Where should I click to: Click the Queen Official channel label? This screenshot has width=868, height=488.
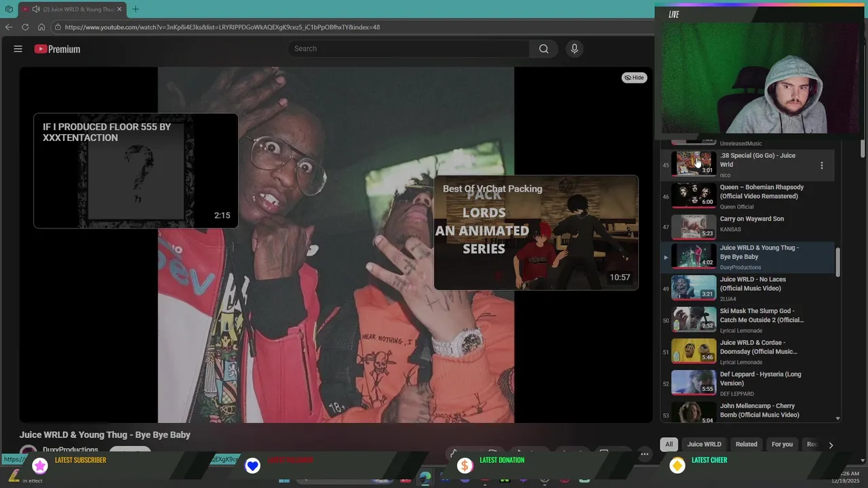click(x=736, y=207)
